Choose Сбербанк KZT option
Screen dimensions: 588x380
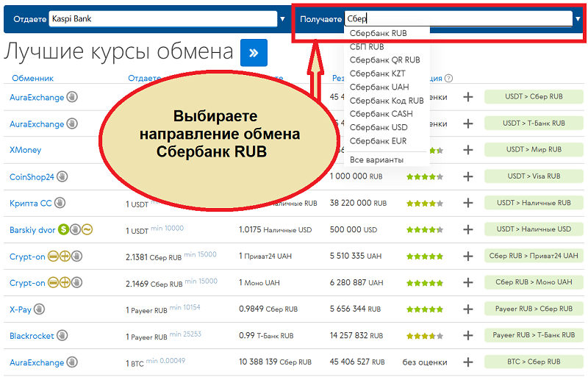pos(377,74)
